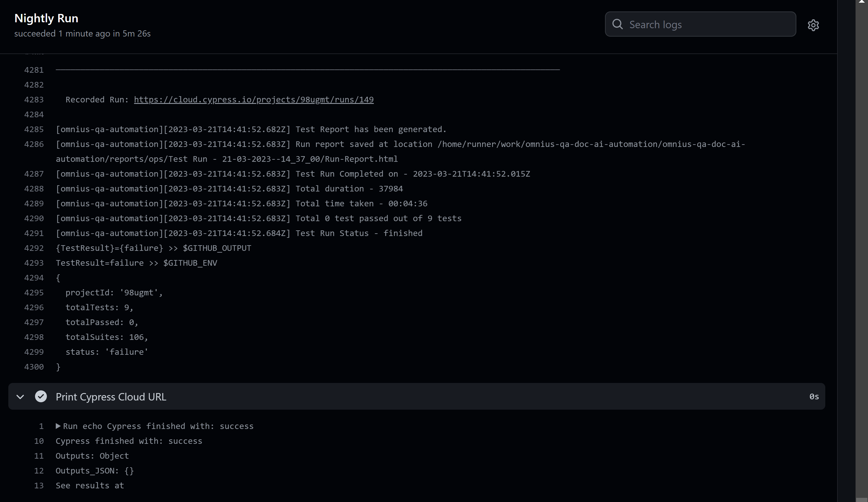Click the 0s step duration label

[814, 397]
